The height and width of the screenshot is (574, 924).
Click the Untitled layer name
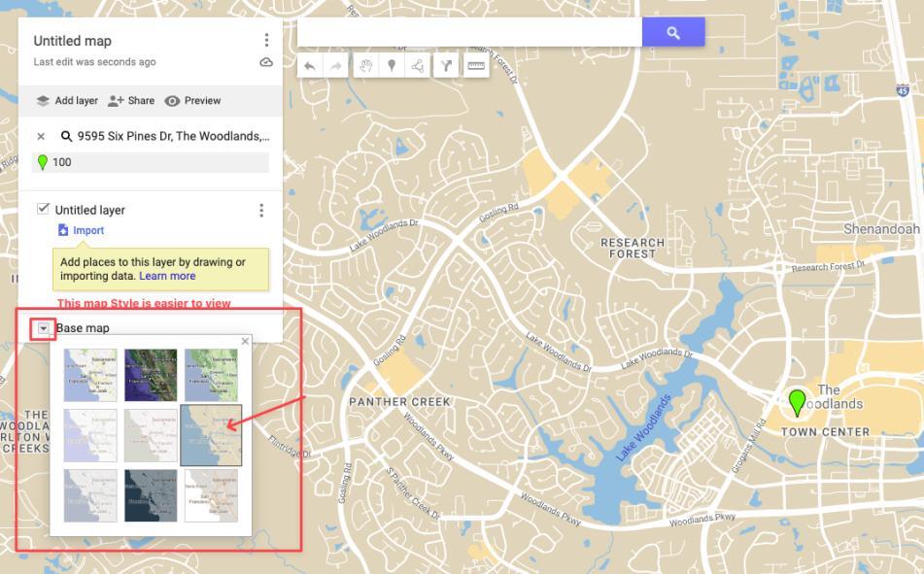(x=90, y=211)
